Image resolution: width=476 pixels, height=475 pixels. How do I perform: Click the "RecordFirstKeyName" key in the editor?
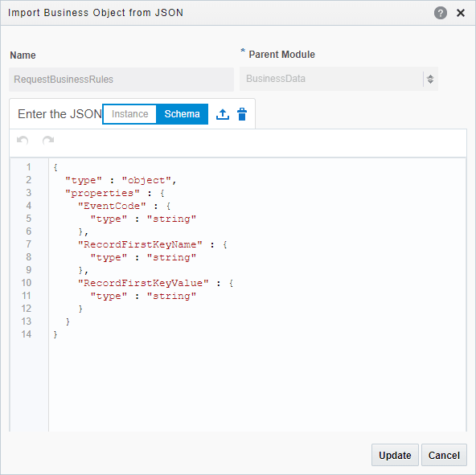[140, 244]
